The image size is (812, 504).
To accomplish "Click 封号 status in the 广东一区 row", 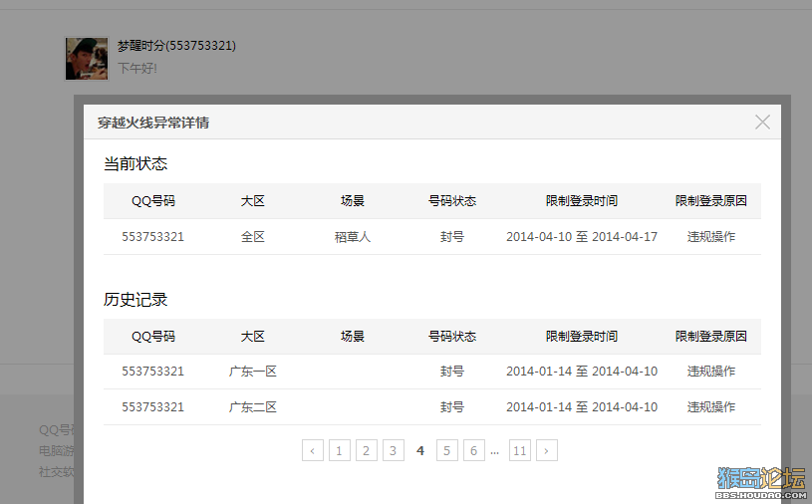I will (x=452, y=372).
